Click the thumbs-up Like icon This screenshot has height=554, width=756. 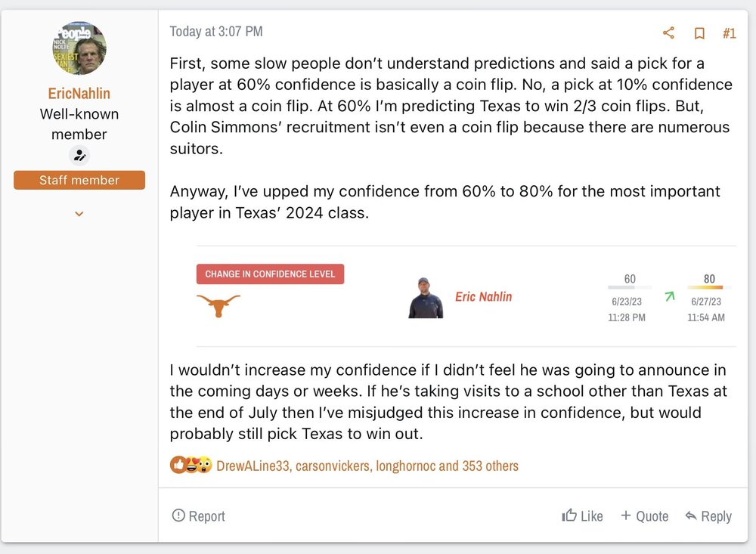(x=569, y=515)
